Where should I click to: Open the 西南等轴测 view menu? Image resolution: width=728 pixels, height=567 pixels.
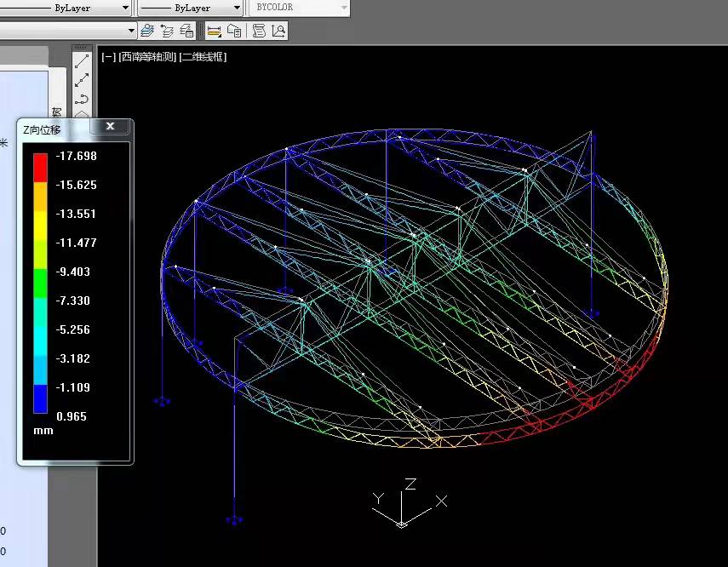pos(148,57)
